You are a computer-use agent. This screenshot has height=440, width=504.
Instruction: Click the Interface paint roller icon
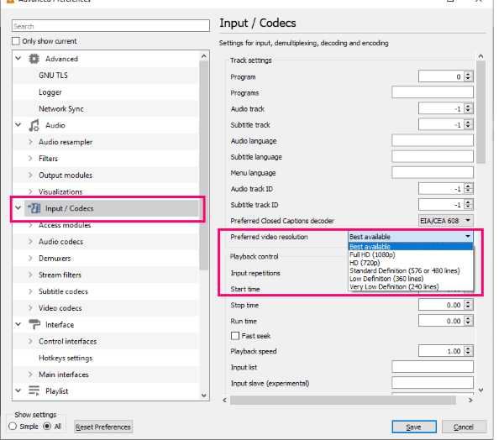(x=34, y=325)
